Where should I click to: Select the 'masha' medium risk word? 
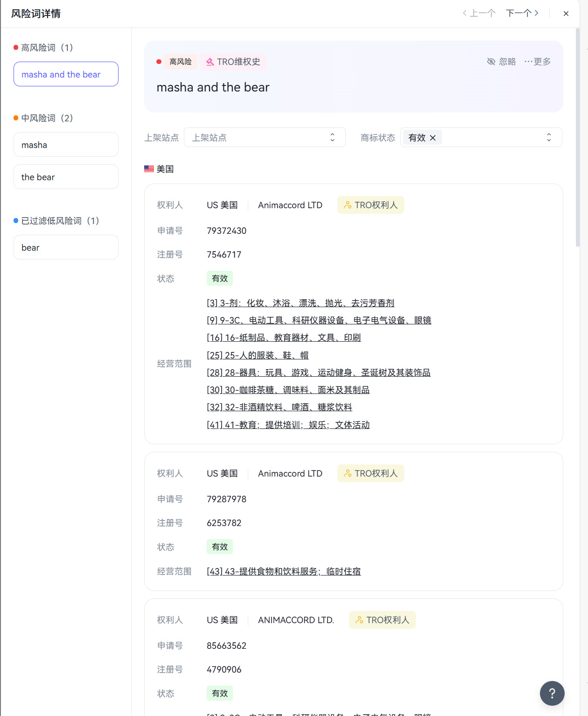pos(66,145)
